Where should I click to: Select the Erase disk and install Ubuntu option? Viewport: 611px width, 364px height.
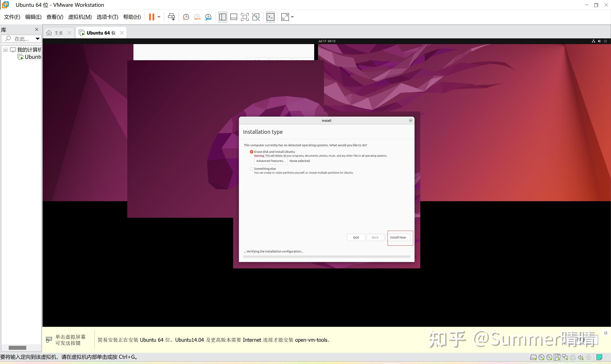[x=251, y=152]
